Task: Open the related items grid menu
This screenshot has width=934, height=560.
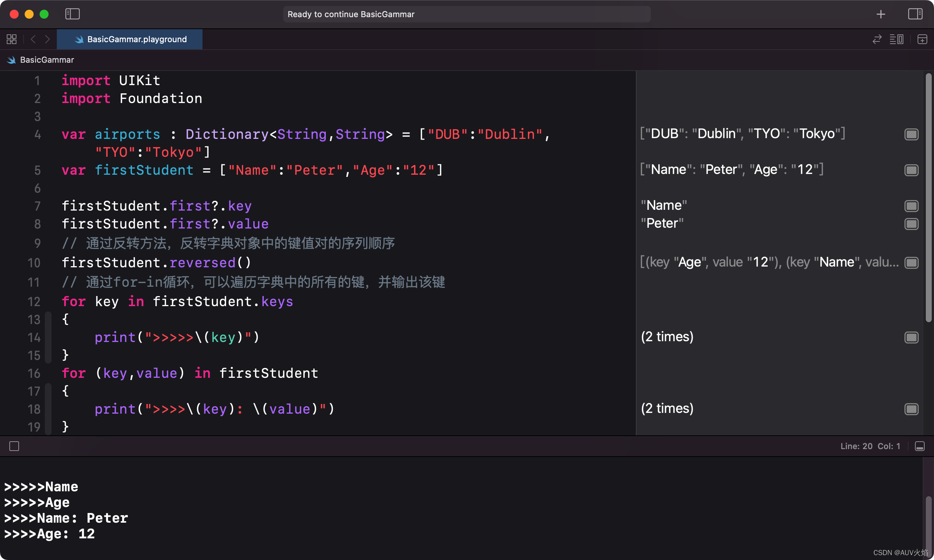Action: tap(12, 39)
